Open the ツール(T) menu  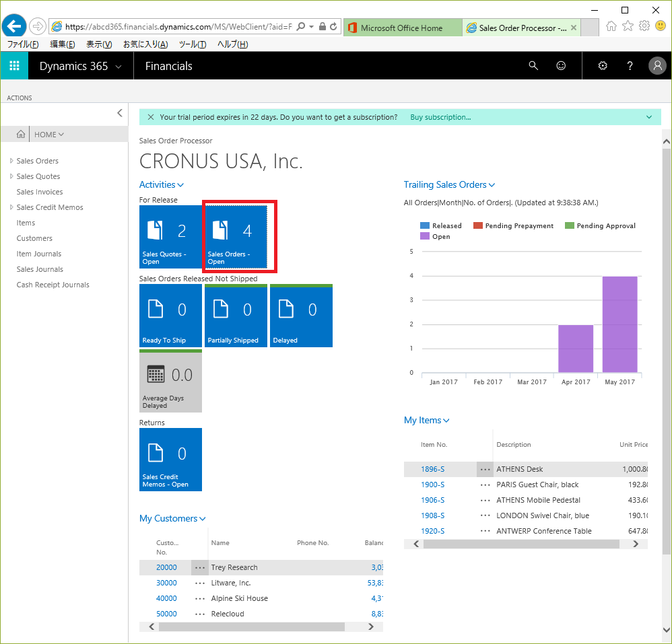pos(193,44)
